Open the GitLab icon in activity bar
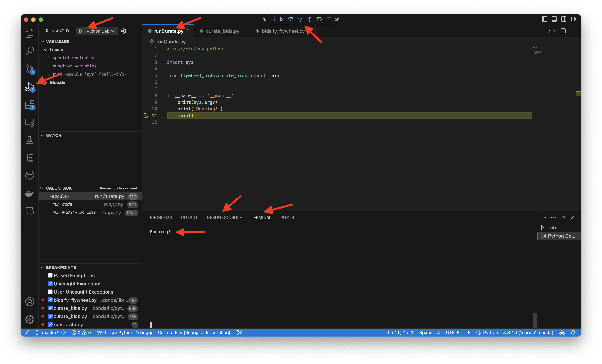602x364 pixels. (30, 175)
